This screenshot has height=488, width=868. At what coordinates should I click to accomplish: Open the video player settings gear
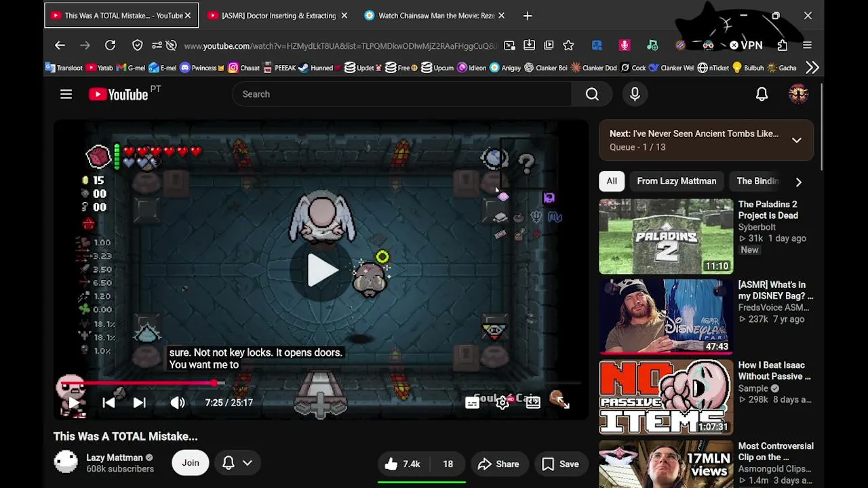pos(502,403)
